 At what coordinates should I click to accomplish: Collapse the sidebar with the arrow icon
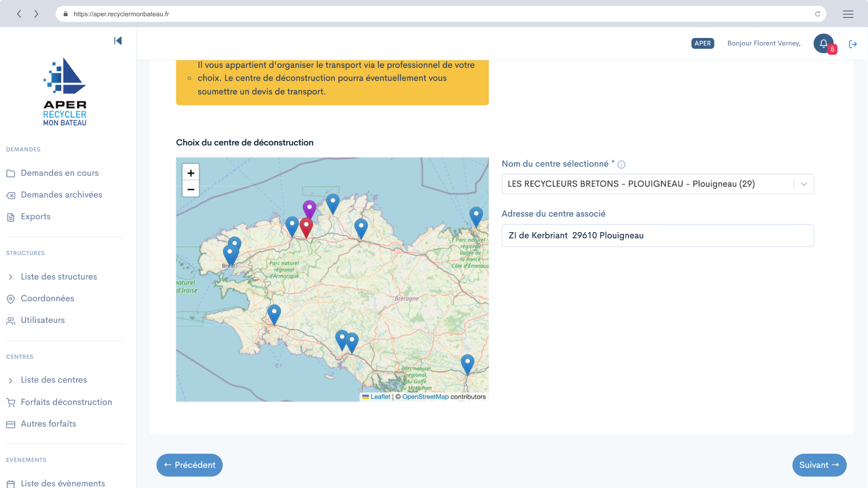(x=118, y=41)
